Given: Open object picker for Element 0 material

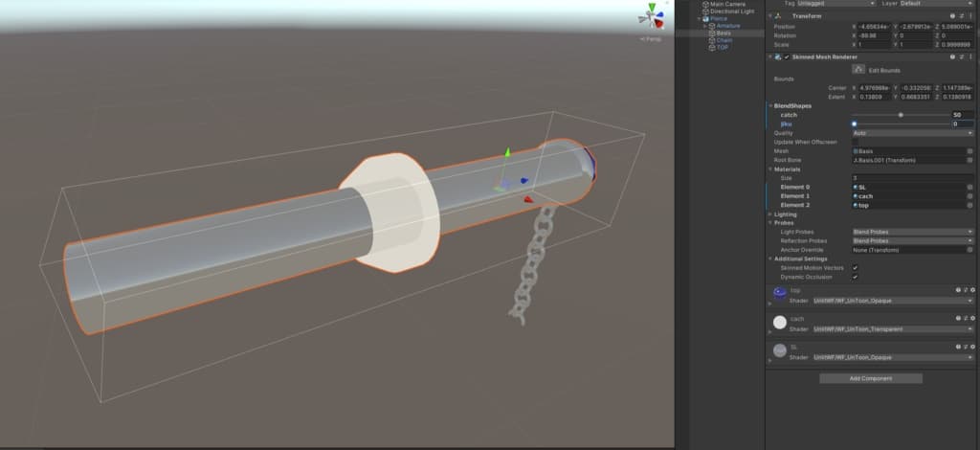Looking at the screenshot, I should pyautogui.click(x=969, y=188).
